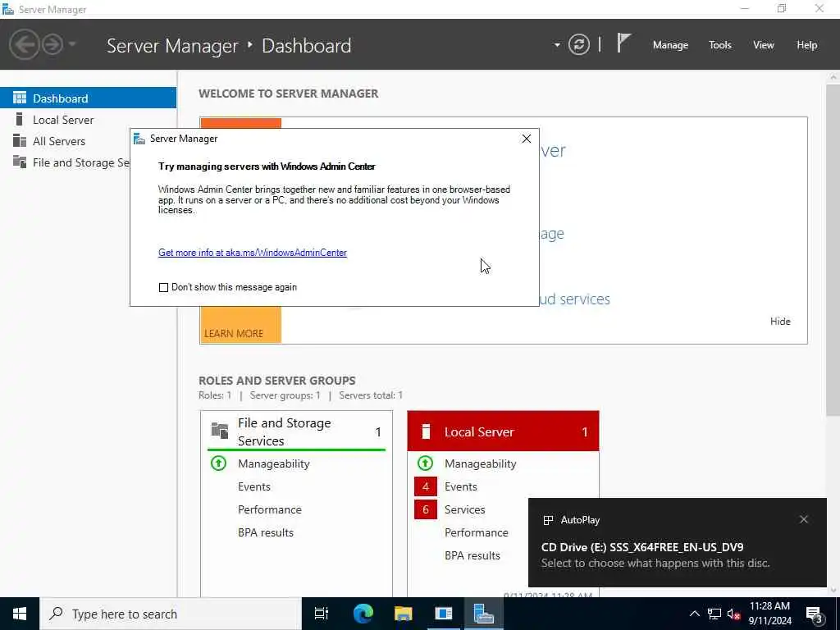Screen dimensions: 840x630
Task: Open the navigation history dropdown arrow
Action: (x=72, y=44)
